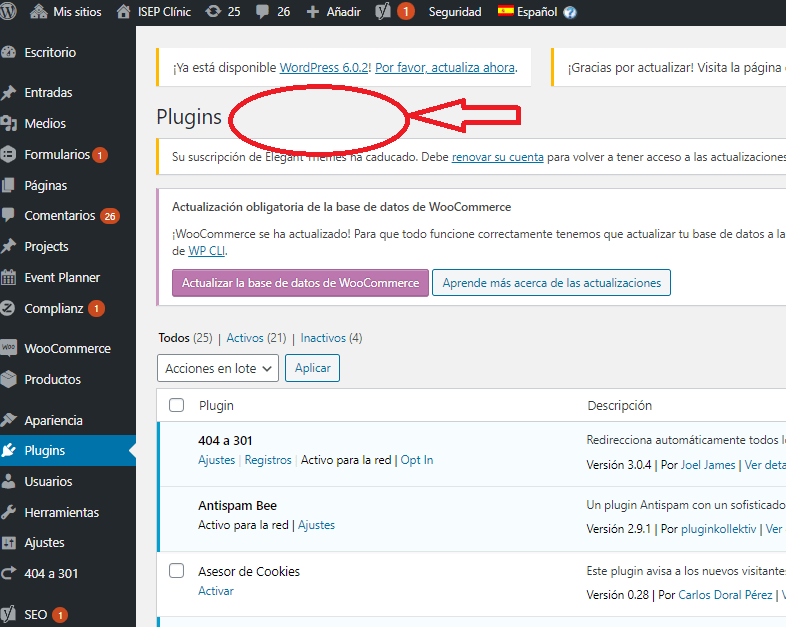Open the Acciones en lote dropdown
Screen dimensions: 786x627
click(x=218, y=368)
